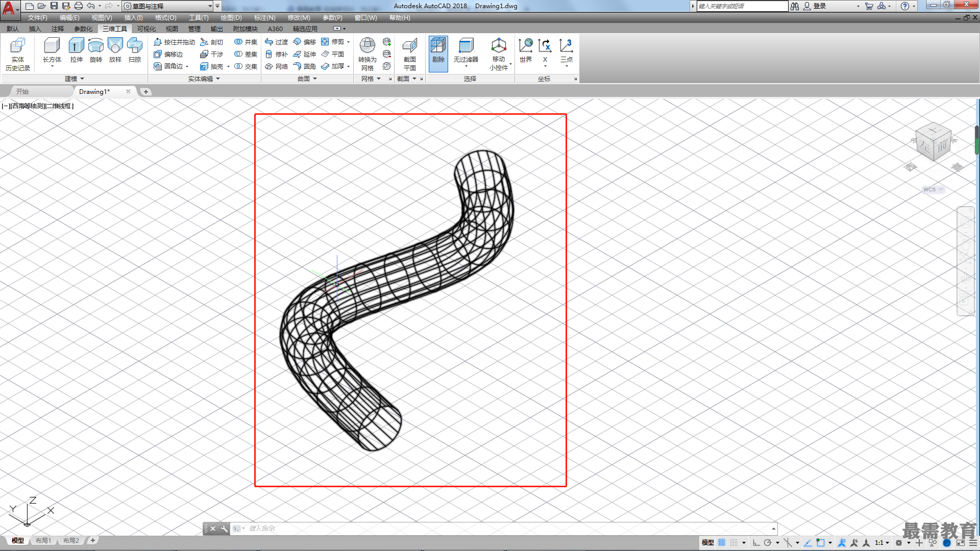Switch to the 默认 ribbon tab

tap(13, 29)
